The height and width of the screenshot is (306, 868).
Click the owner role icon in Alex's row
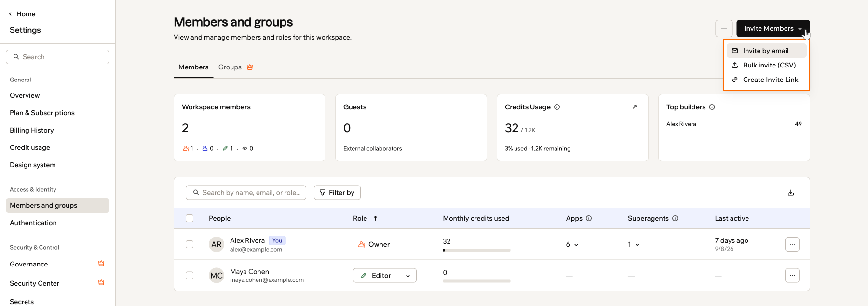pyautogui.click(x=362, y=244)
